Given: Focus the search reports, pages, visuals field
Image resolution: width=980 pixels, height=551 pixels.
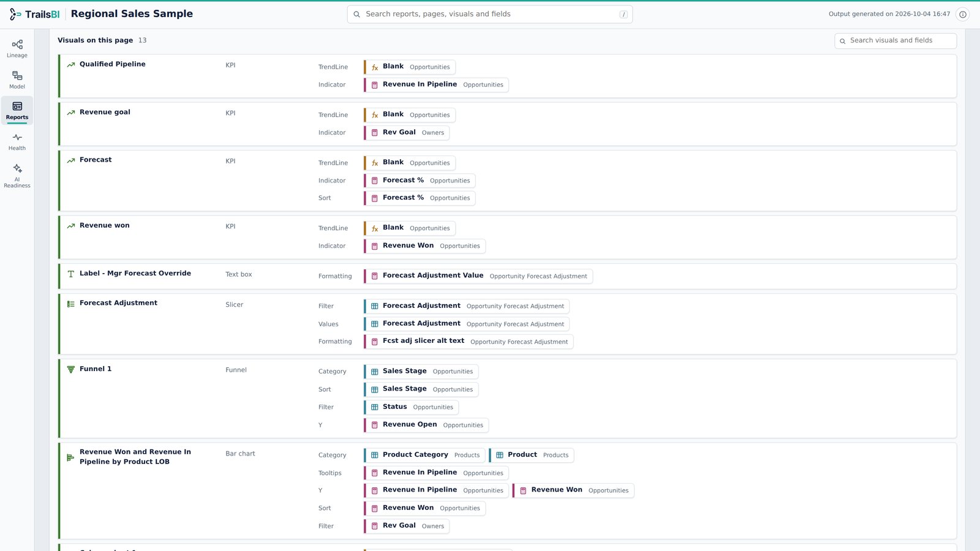Looking at the screenshot, I should point(489,14).
